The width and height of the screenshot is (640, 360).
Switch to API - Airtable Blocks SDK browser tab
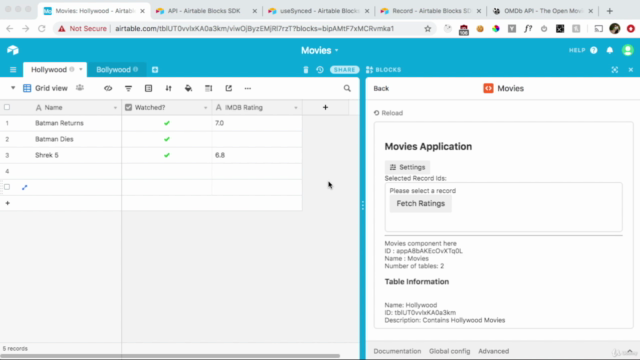204,11
